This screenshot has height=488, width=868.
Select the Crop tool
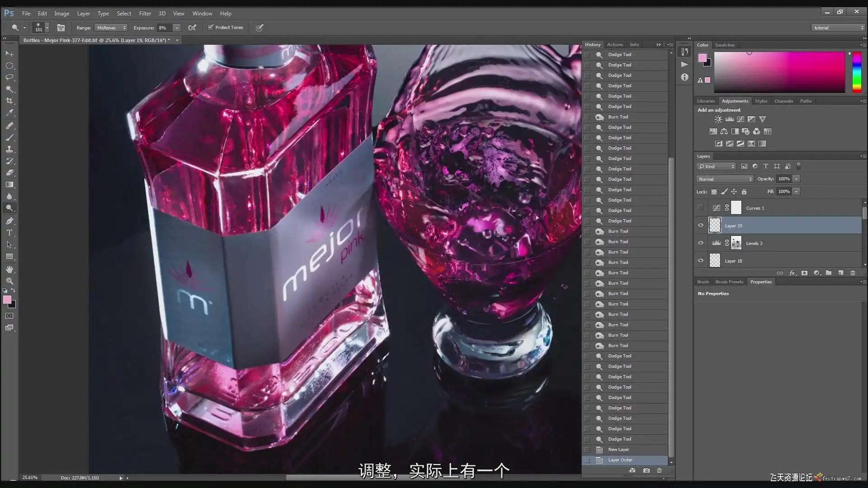9,101
